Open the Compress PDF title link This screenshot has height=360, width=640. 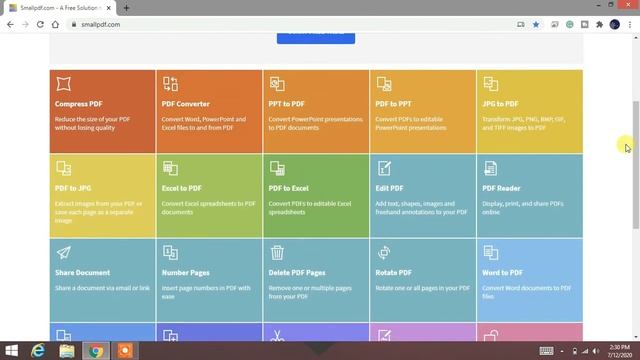[78, 104]
